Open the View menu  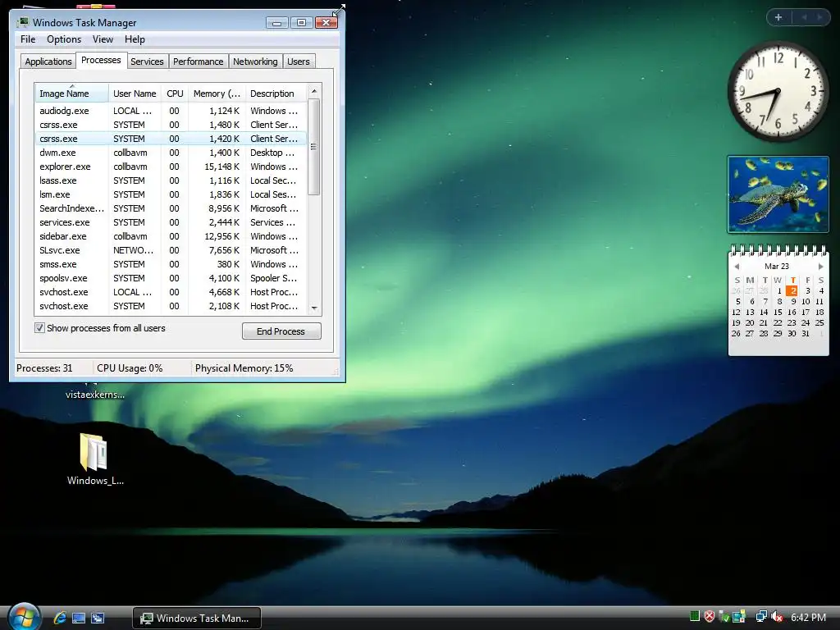click(103, 39)
